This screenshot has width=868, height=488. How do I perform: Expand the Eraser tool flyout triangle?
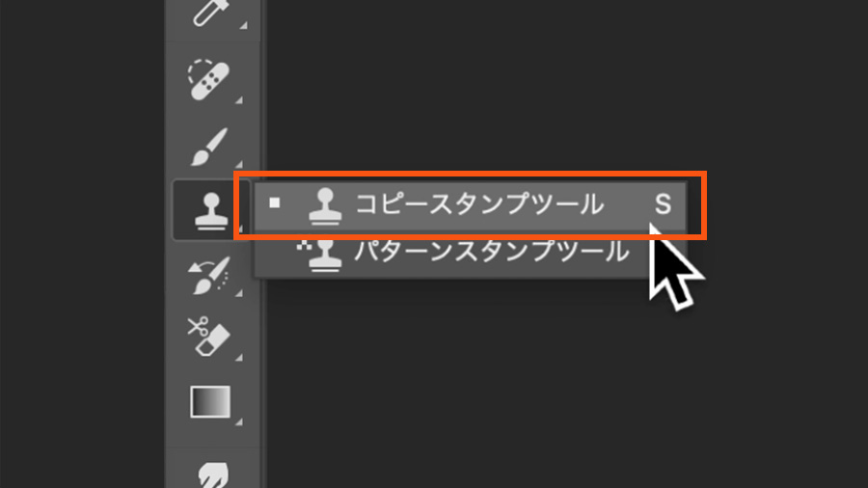pos(238,358)
